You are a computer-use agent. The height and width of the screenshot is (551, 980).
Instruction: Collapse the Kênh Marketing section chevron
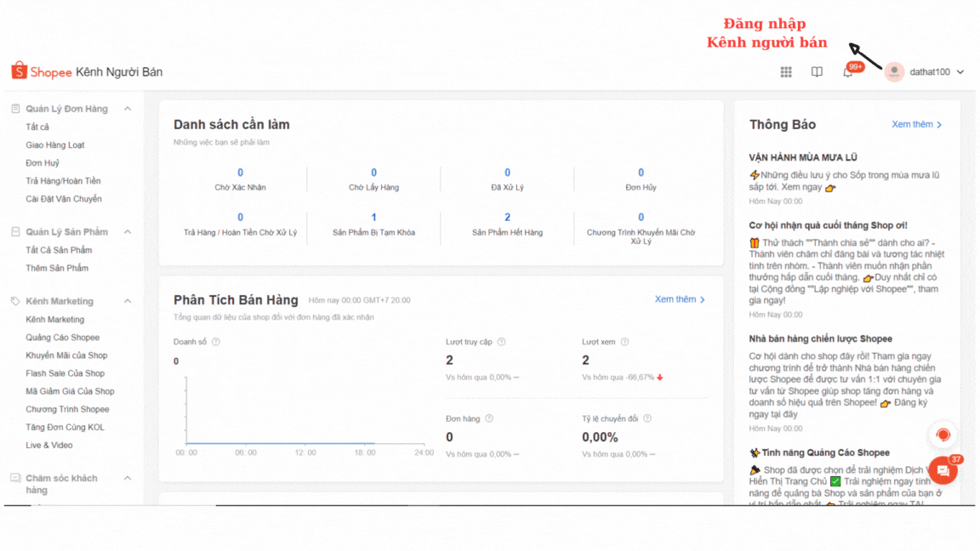(128, 301)
